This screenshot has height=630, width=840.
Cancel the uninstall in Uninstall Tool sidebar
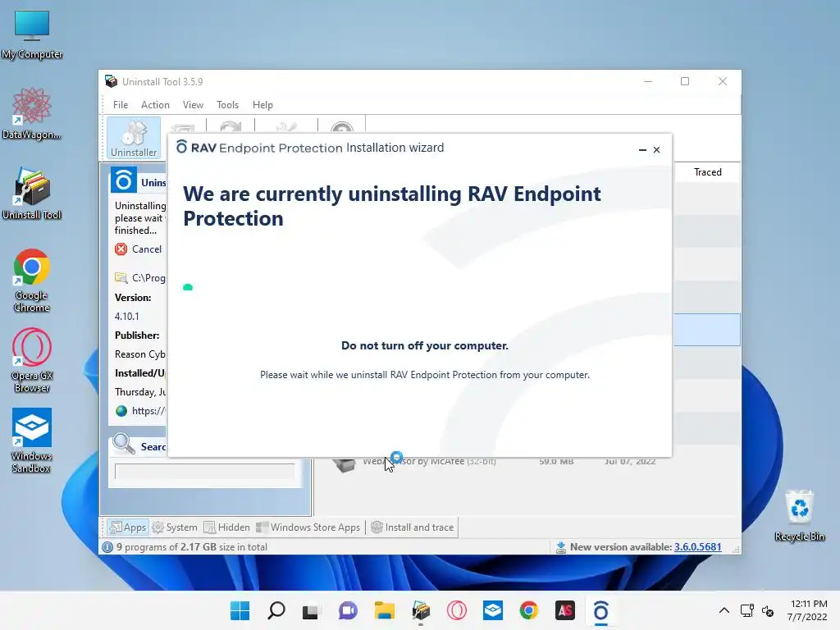coord(146,249)
